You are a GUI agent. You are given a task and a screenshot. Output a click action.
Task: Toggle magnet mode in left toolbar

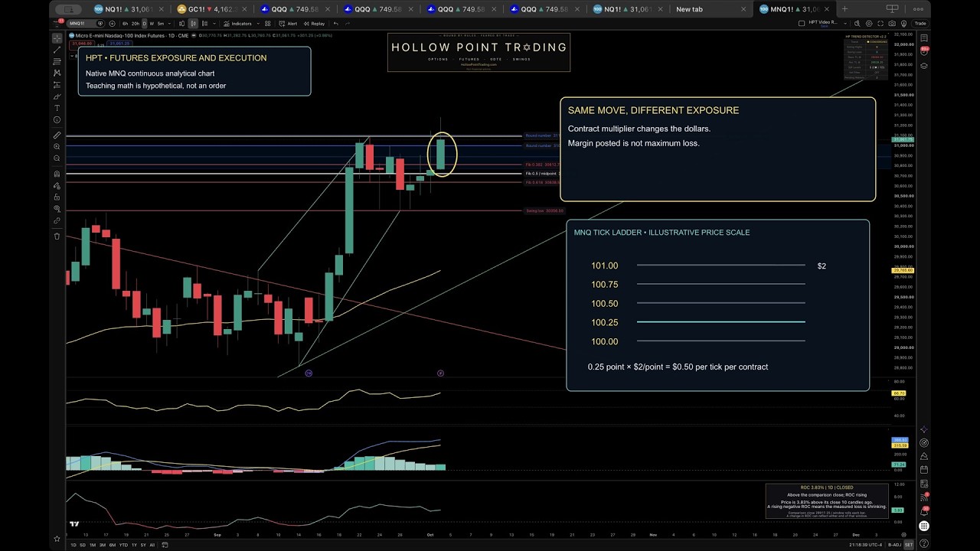coord(57,174)
